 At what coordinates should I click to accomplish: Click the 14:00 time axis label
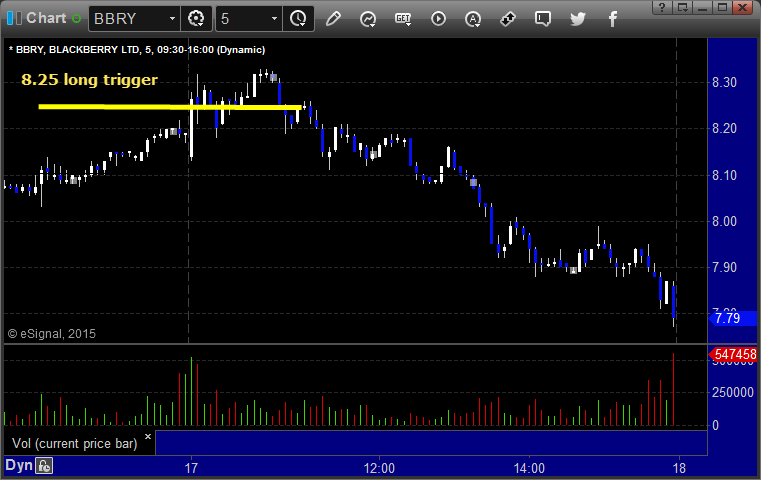(529, 468)
